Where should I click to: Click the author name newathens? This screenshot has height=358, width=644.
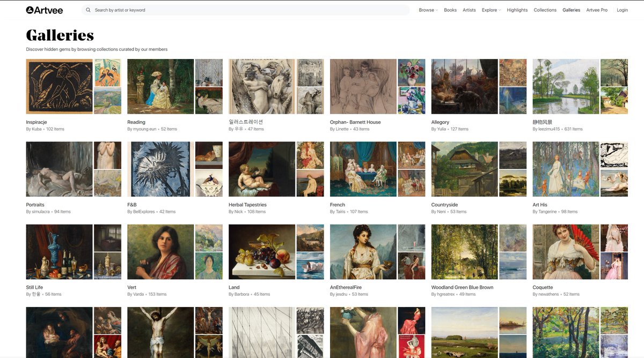pyautogui.click(x=549, y=294)
